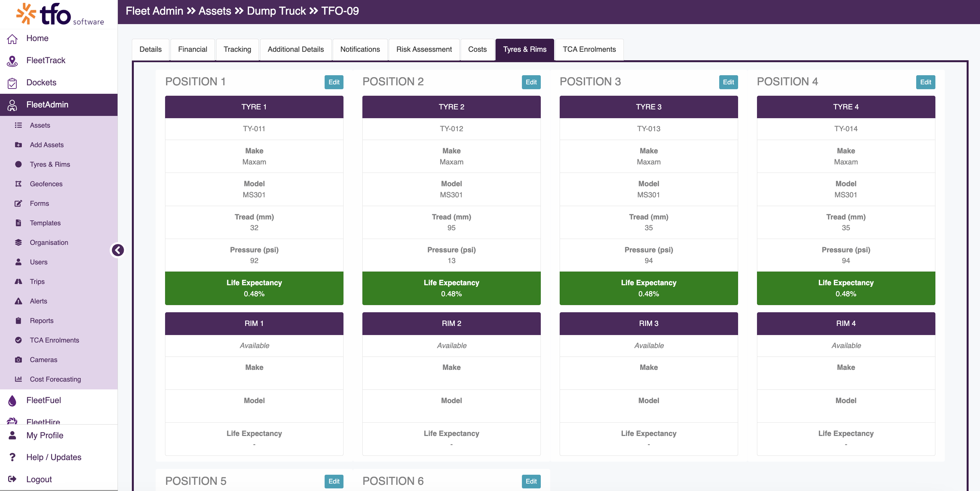
Task: Edit Position 4 tyre and rim
Action: pos(925,82)
